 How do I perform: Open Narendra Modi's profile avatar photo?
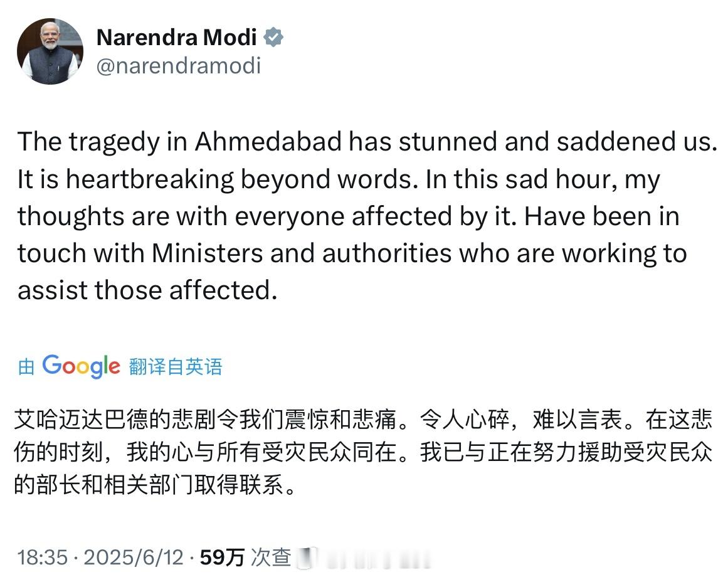pos(50,51)
